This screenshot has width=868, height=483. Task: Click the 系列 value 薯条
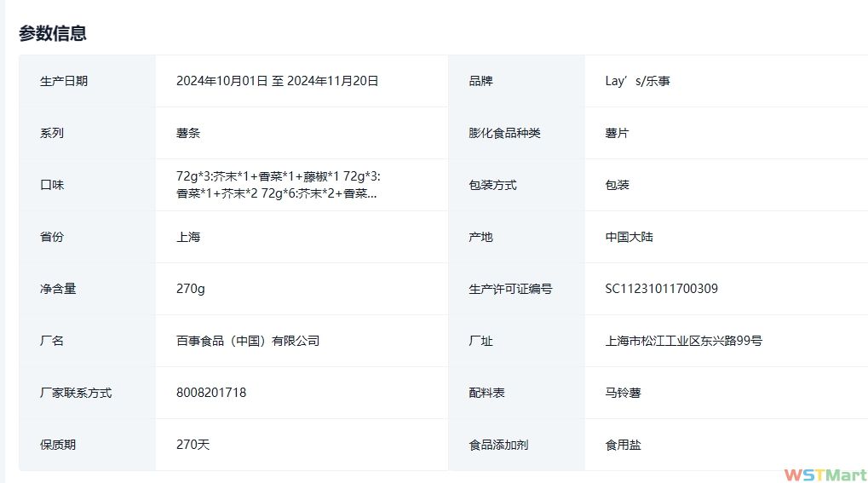[188, 133]
